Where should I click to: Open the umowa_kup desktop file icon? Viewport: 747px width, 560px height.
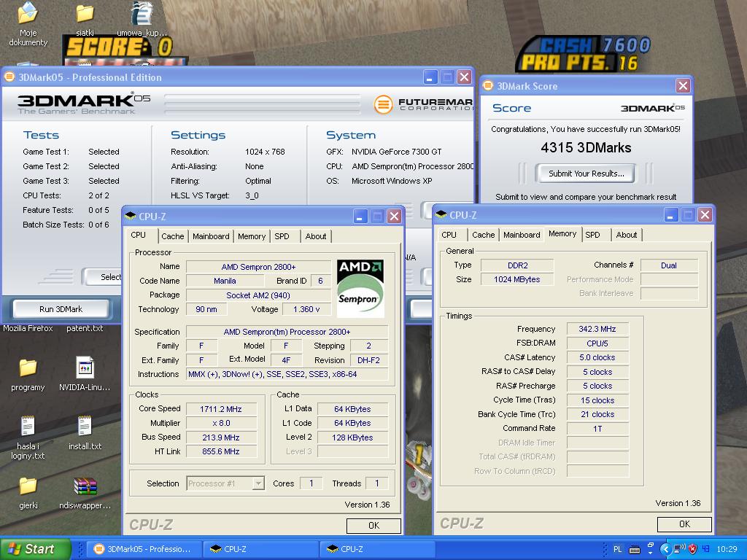142,15
